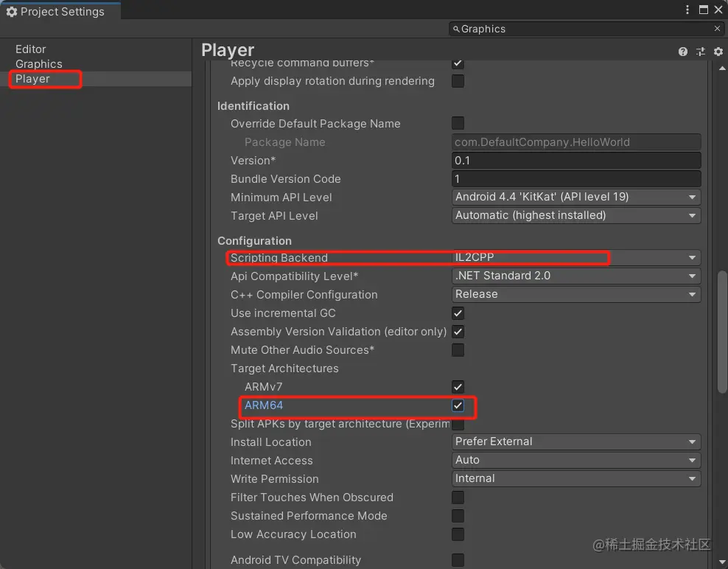Open the window's three-dot options menu

point(687,10)
